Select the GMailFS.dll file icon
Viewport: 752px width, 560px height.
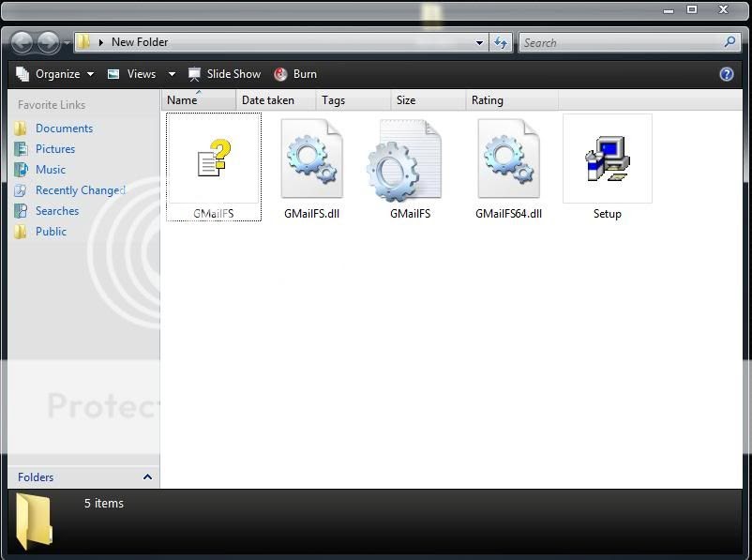(311, 159)
